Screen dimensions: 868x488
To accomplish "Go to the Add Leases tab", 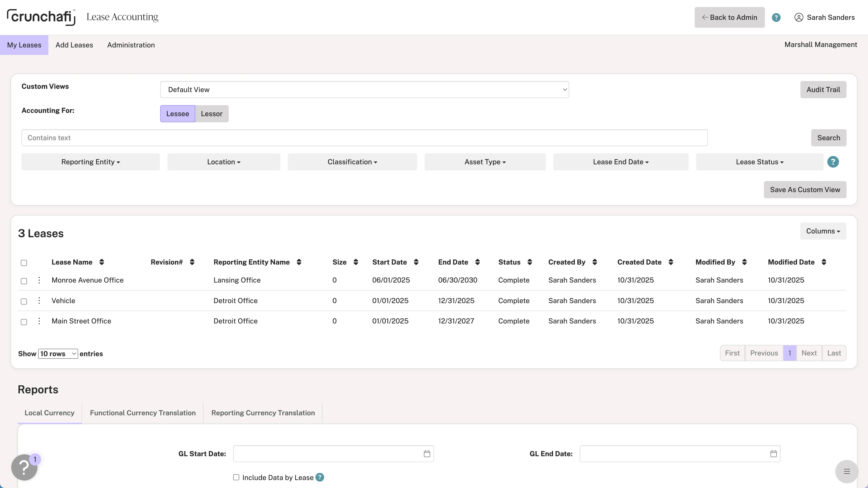I will click(x=74, y=45).
